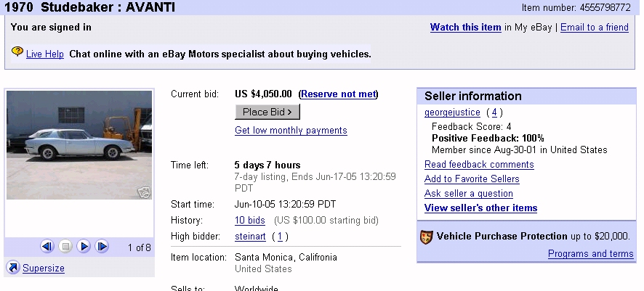Viewport: 644px width, 291px height.
Task: Add seller to Favorite Sellers
Action: tap(472, 179)
